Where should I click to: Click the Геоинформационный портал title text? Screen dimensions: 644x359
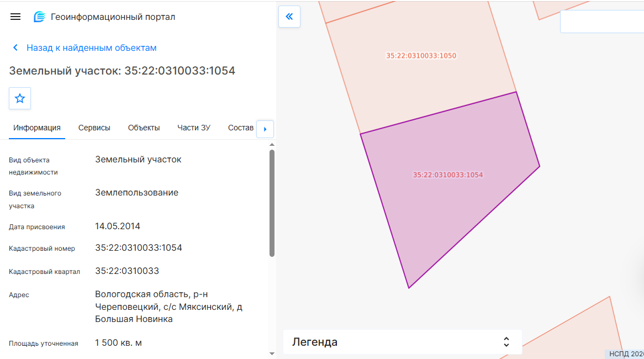[x=113, y=17]
